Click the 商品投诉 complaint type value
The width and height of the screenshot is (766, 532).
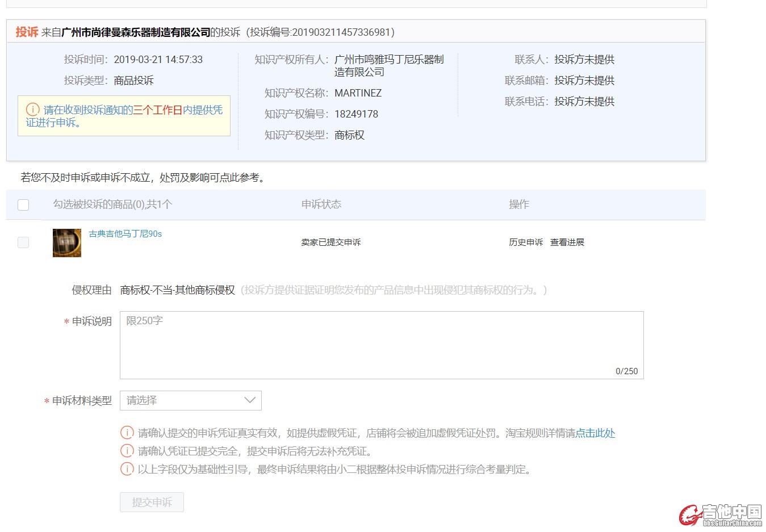point(134,81)
